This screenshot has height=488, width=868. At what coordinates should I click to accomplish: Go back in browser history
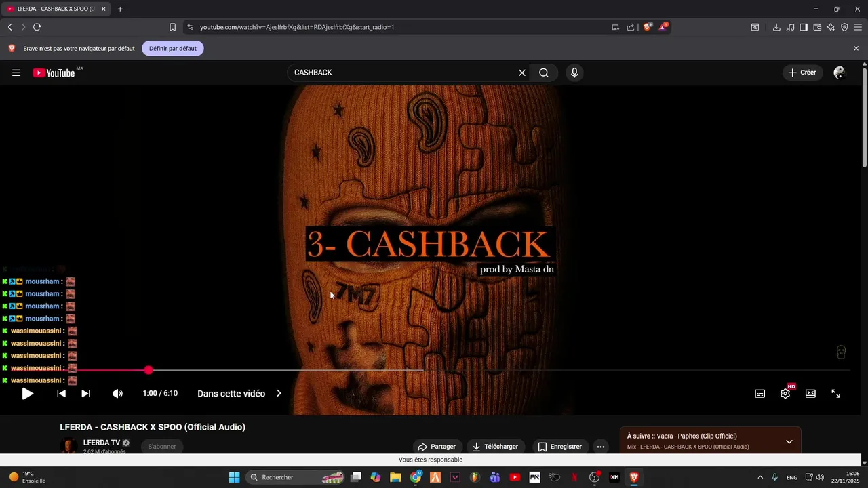10,27
